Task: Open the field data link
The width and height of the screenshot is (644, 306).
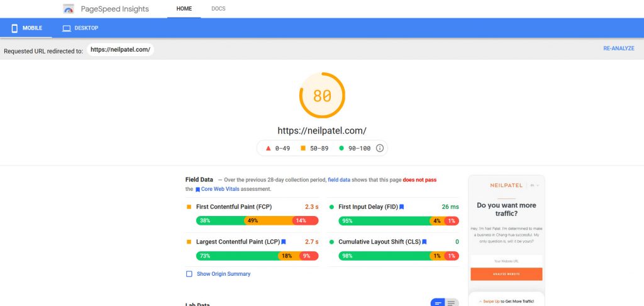Action: pyautogui.click(x=339, y=179)
